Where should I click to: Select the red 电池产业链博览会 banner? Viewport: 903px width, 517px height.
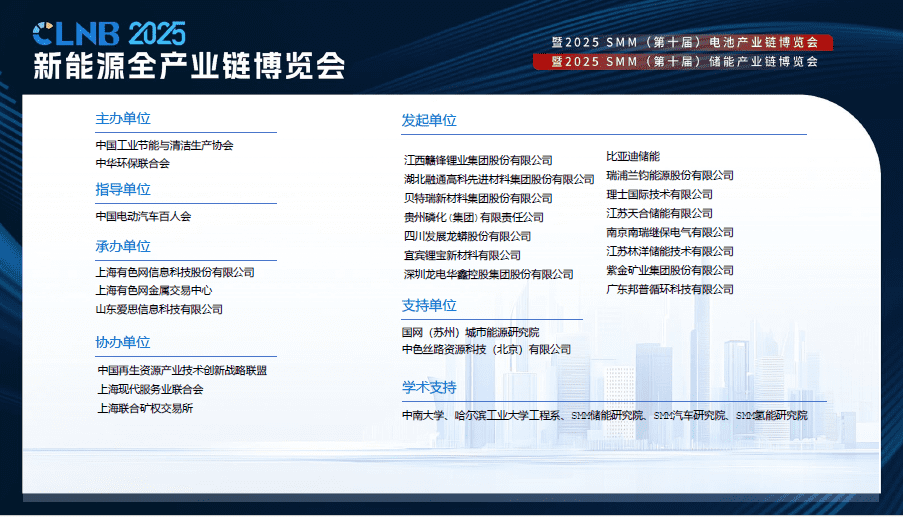691,43
